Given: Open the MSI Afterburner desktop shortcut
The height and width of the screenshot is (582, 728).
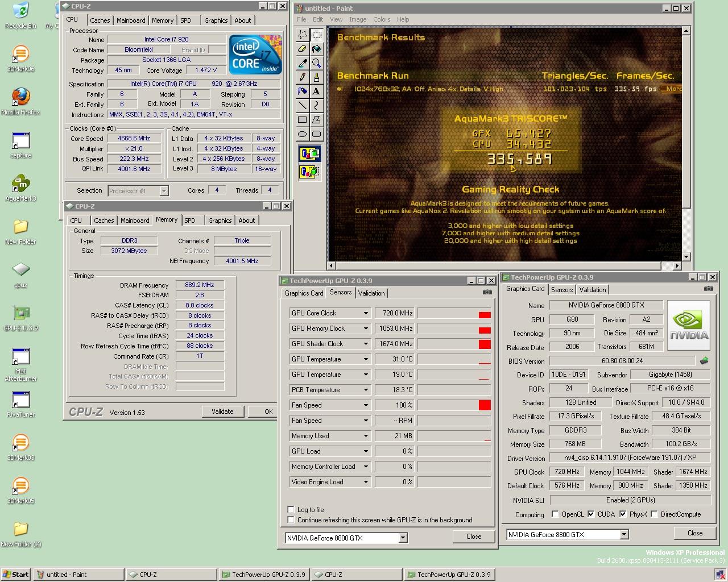Looking at the screenshot, I should [20, 364].
